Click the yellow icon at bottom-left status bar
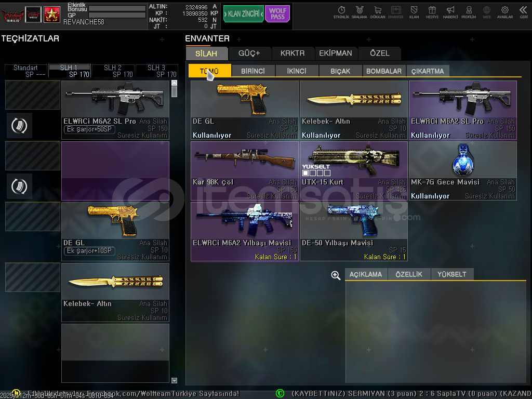 [x=16, y=393]
